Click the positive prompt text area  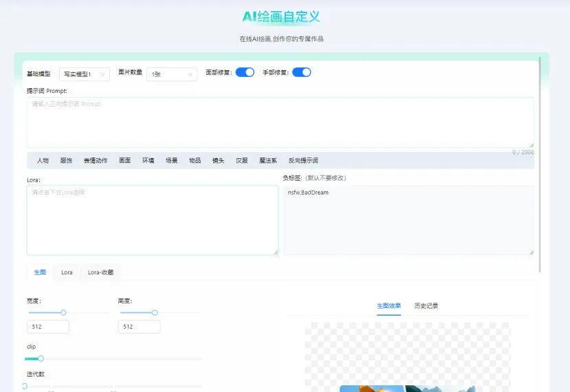(281, 122)
